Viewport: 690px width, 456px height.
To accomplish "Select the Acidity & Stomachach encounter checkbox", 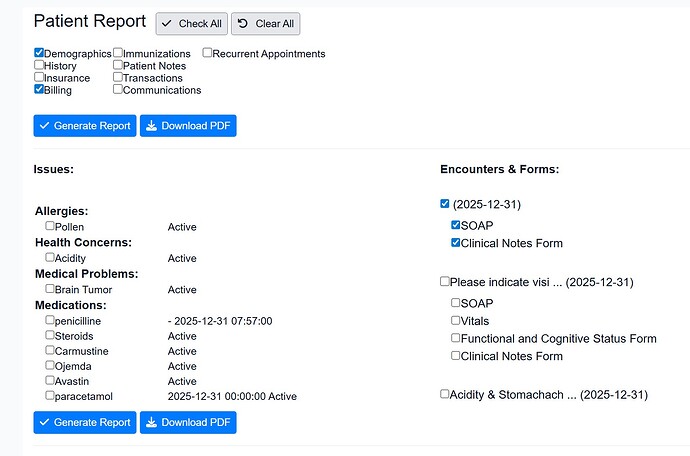I will click(x=445, y=394).
